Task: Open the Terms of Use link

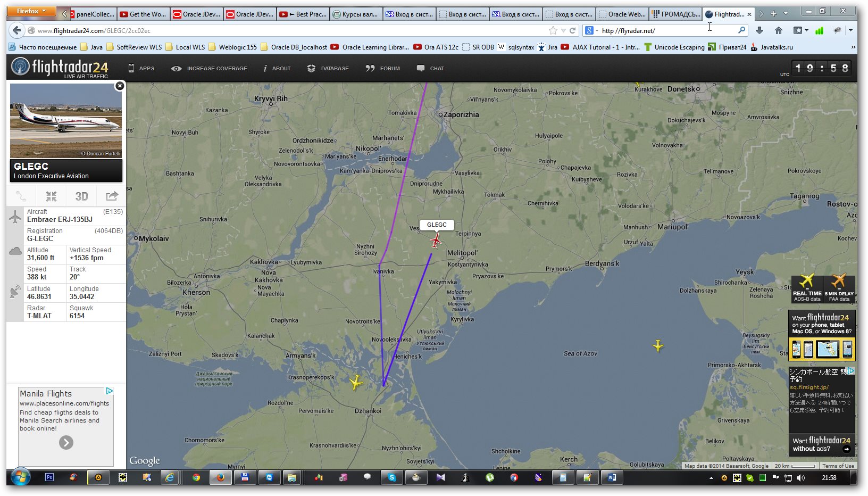Action: pos(838,466)
